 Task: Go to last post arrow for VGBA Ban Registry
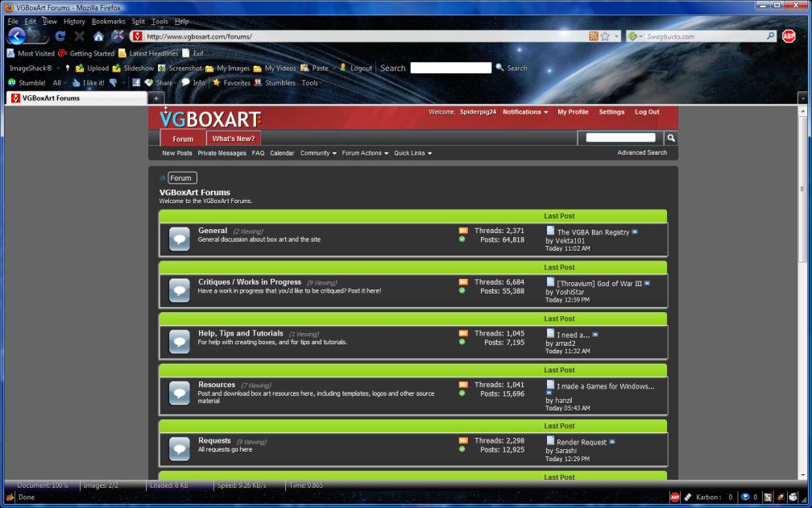click(635, 232)
